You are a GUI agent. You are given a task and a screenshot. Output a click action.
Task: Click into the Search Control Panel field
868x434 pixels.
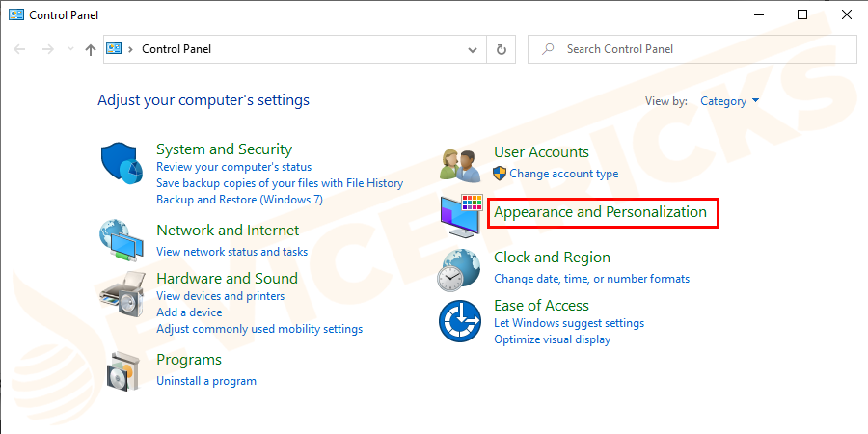[691, 49]
